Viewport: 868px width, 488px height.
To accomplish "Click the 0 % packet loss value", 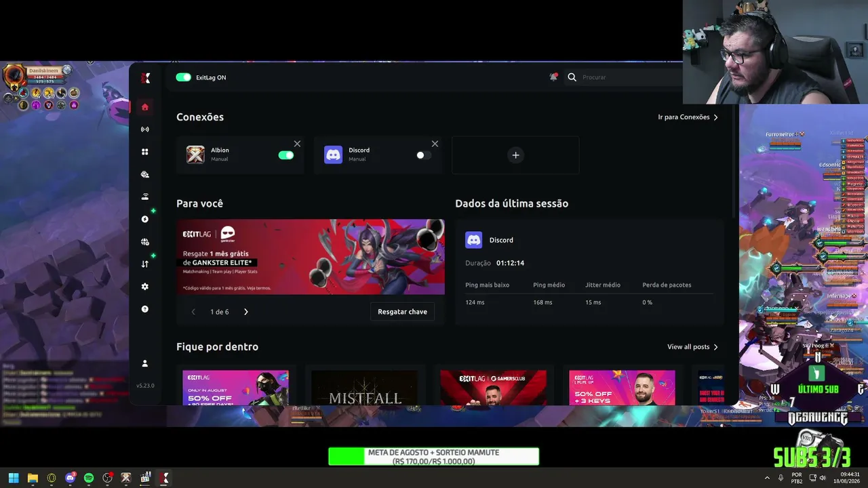I will pos(648,302).
